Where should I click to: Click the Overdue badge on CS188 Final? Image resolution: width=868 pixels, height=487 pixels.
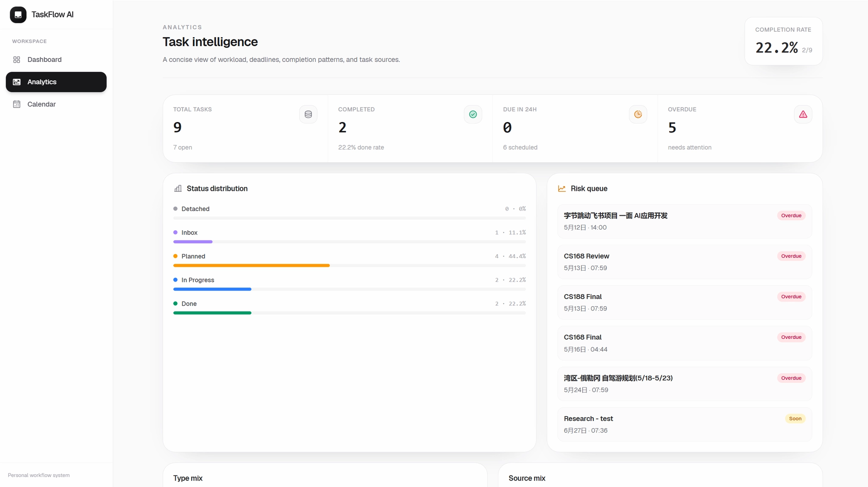tap(791, 297)
